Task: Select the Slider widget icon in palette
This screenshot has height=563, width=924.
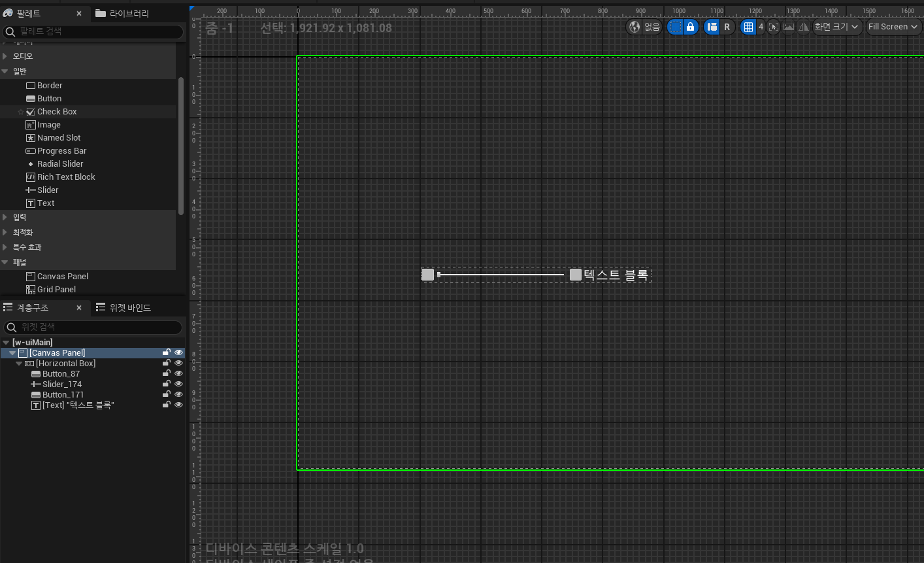Action: [30, 190]
